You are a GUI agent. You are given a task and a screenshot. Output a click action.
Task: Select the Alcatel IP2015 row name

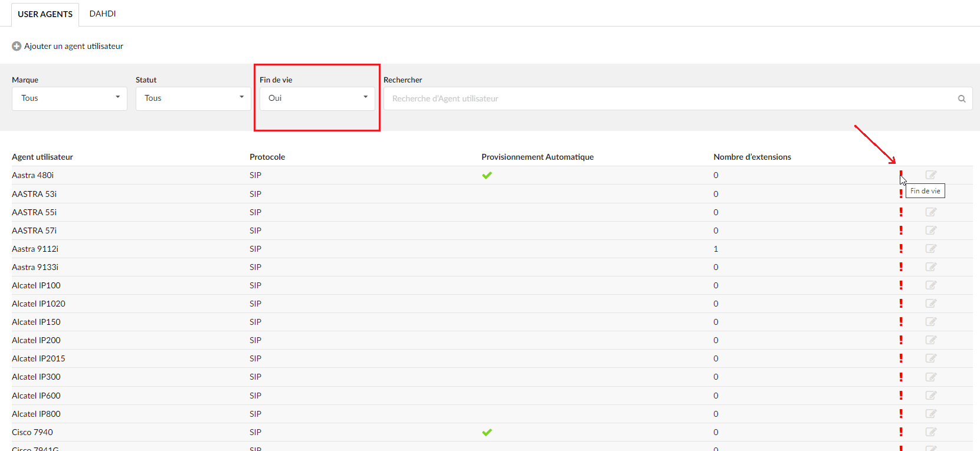coord(38,358)
